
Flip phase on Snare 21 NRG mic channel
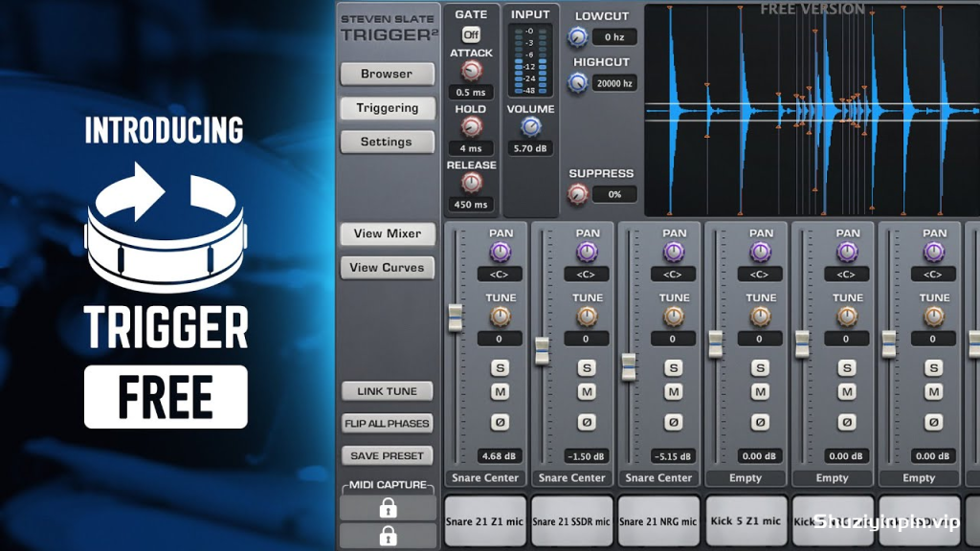click(x=673, y=422)
